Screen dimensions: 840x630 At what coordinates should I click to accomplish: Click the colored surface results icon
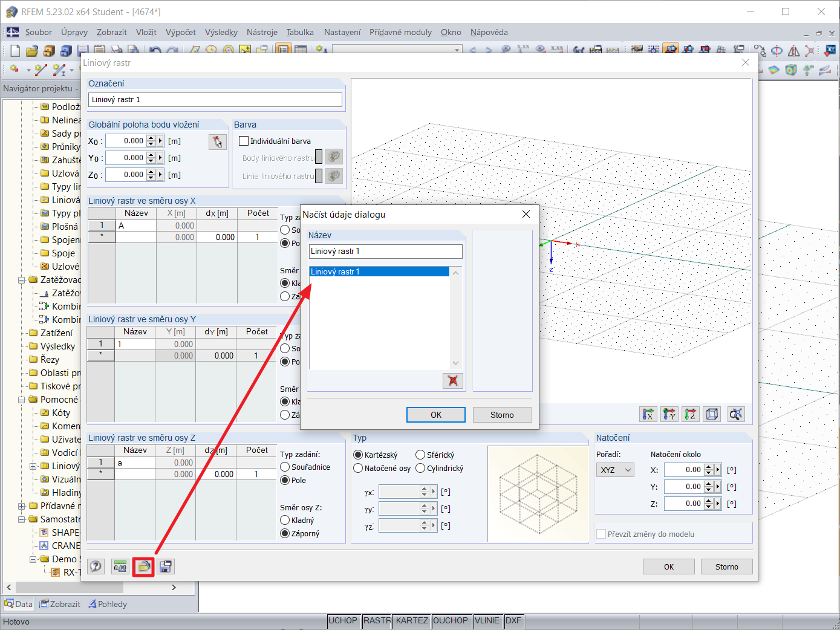point(774,70)
